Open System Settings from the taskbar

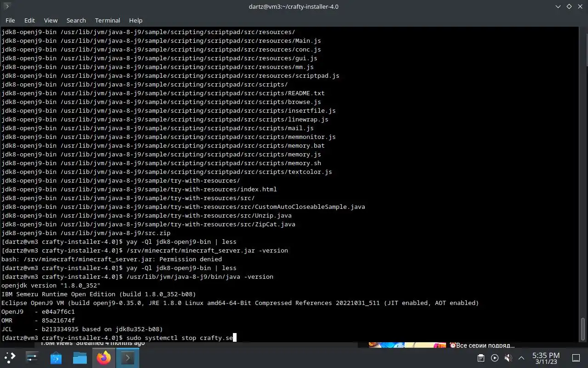coord(32,357)
